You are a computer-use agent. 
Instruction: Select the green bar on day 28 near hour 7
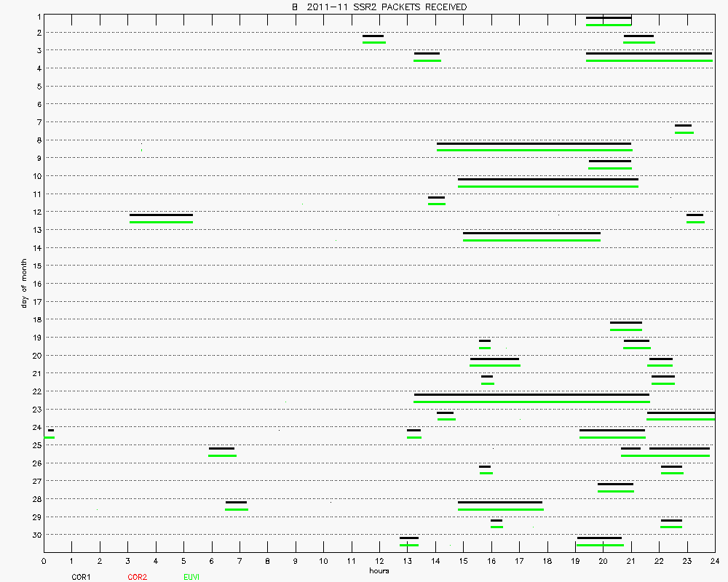point(237,509)
